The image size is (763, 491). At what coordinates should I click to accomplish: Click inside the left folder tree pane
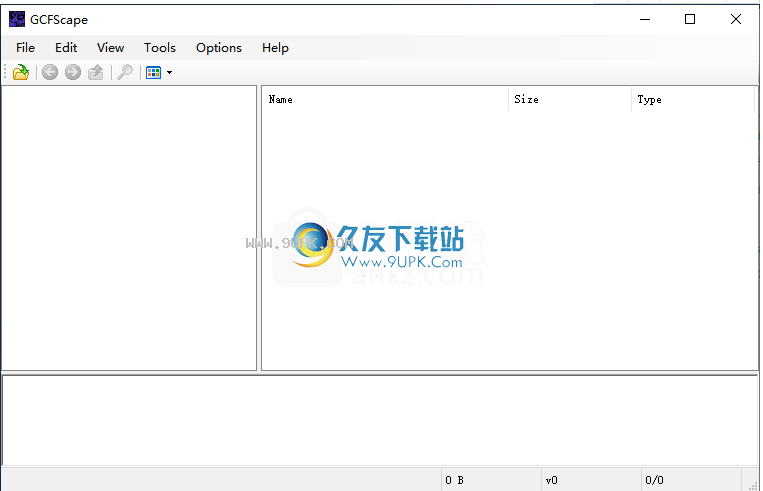click(x=129, y=228)
